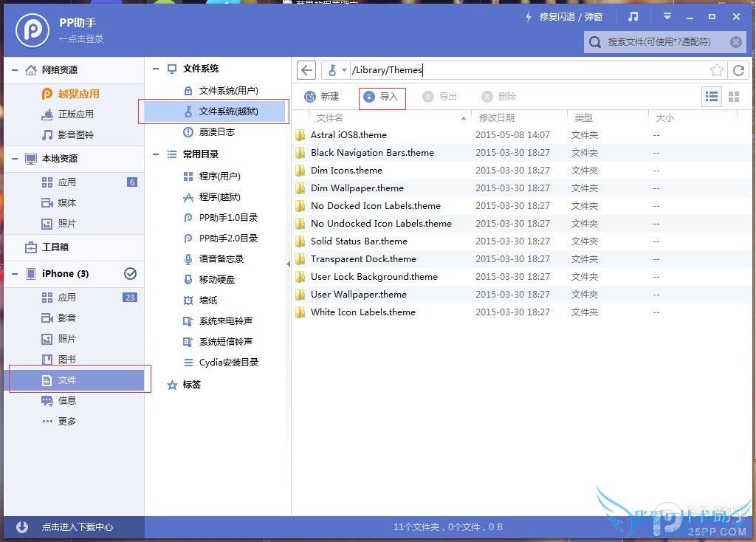Switch to list view
Image resolution: width=756 pixels, height=542 pixels.
point(711,97)
